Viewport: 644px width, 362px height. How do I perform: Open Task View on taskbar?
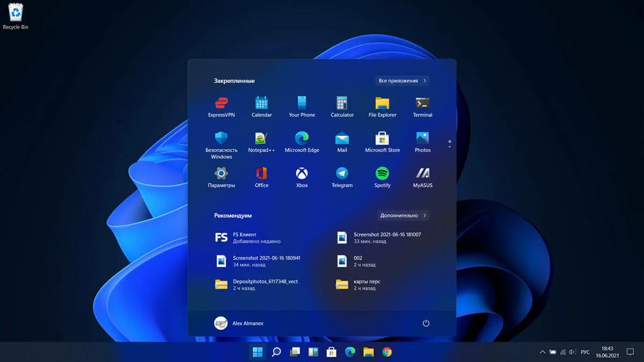coord(295,352)
